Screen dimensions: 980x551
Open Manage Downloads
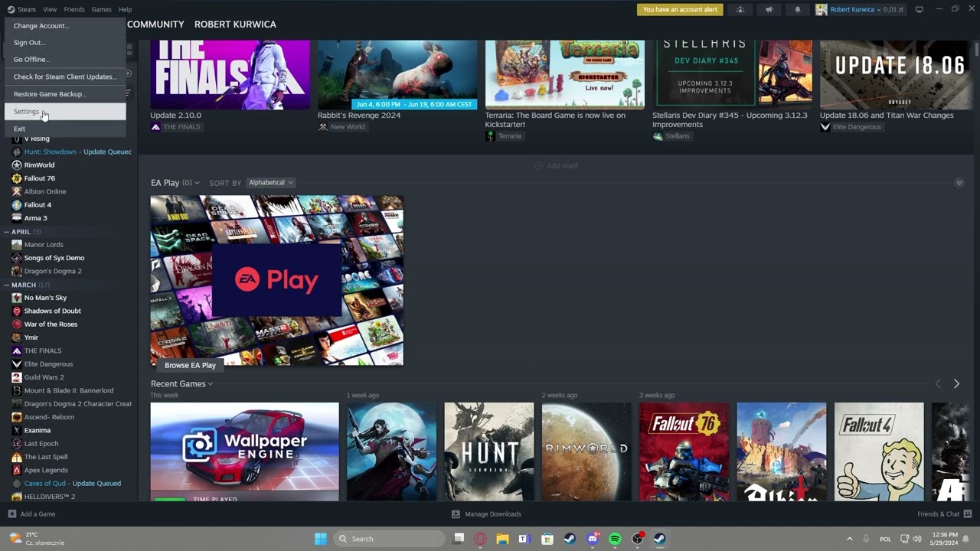(486, 514)
